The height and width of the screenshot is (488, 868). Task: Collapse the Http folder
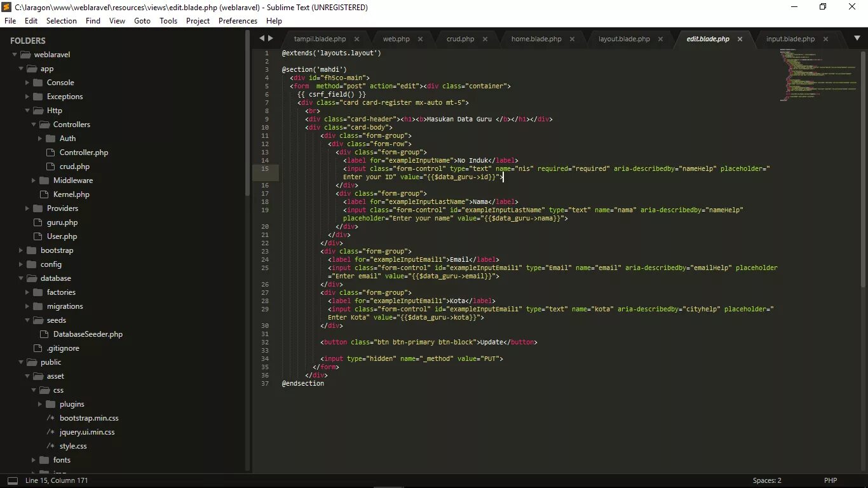click(x=27, y=111)
